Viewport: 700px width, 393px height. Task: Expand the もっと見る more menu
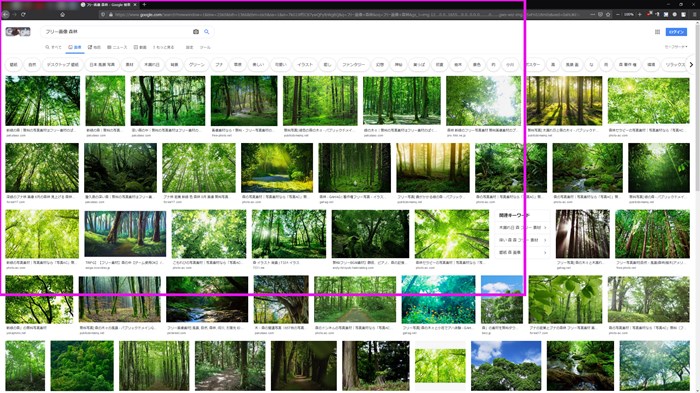(163, 47)
